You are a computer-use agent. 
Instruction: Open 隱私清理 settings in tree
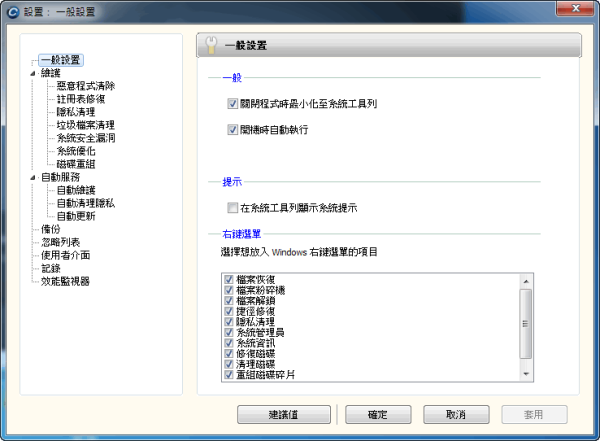(x=76, y=112)
